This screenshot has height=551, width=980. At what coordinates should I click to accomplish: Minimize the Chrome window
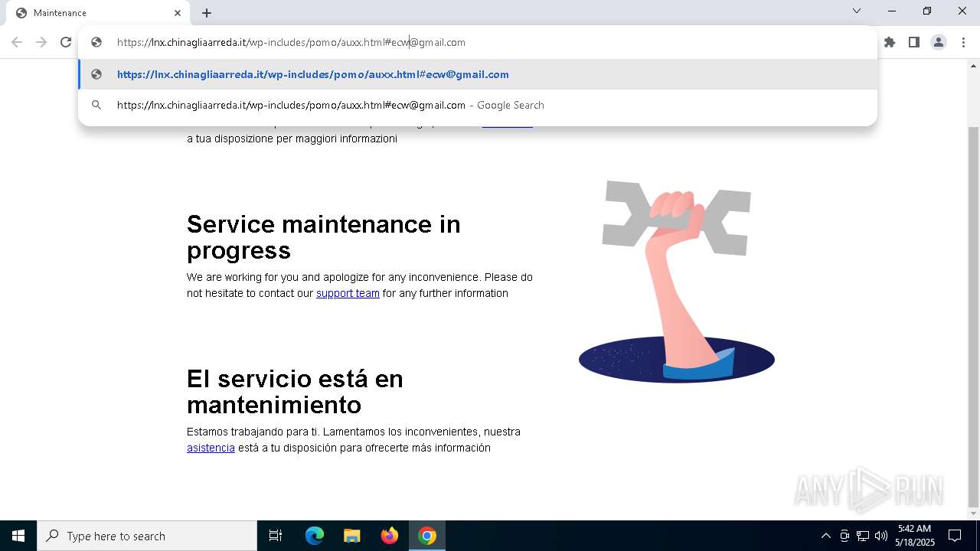(892, 11)
